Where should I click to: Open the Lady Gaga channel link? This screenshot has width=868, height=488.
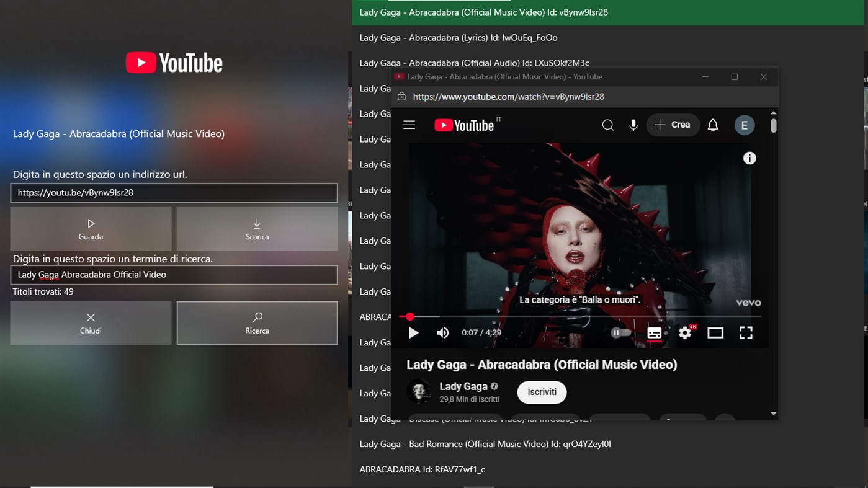pos(463,386)
